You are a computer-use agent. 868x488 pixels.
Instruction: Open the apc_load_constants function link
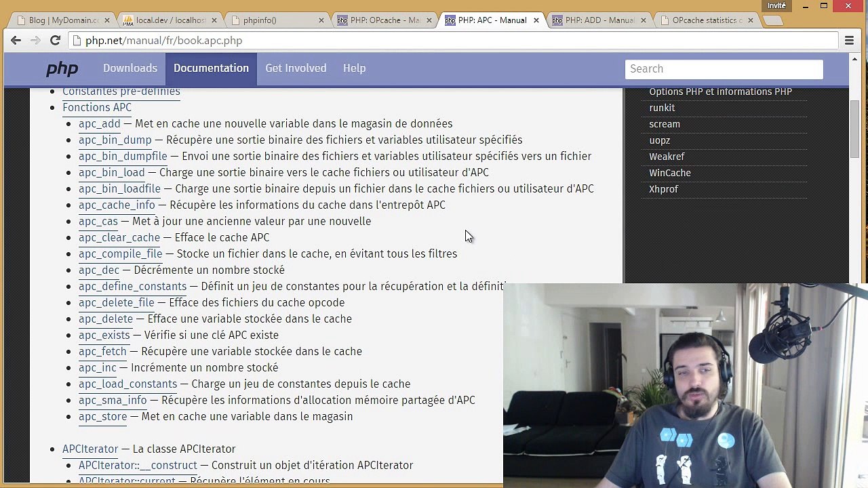coord(127,384)
